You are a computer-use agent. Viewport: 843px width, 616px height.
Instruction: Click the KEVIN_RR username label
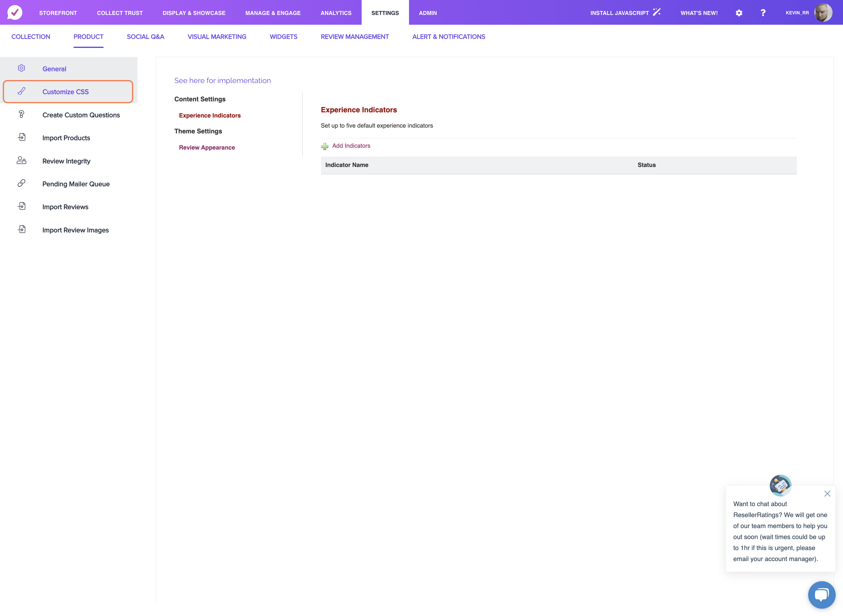pos(797,13)
